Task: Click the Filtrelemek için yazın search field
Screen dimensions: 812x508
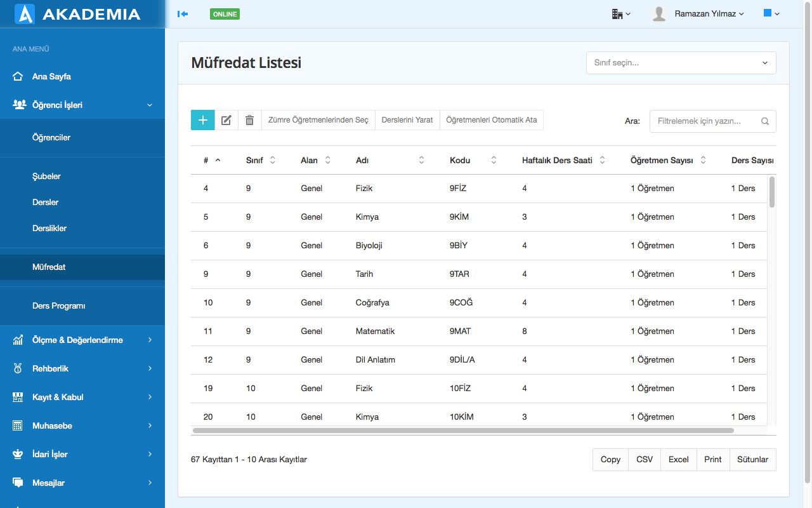Action: pos(705,121)
